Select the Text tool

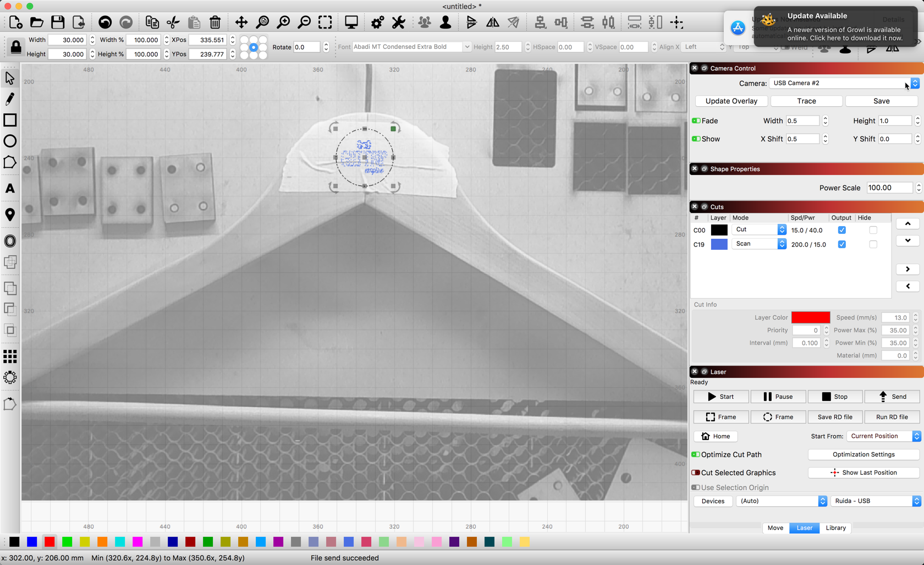(10, 189)
